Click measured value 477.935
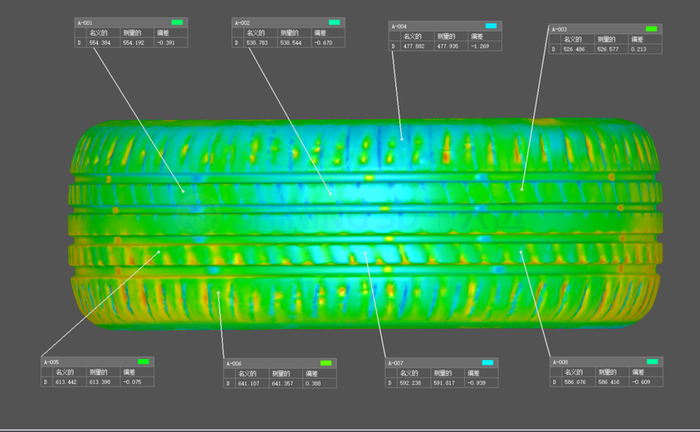 447,46
